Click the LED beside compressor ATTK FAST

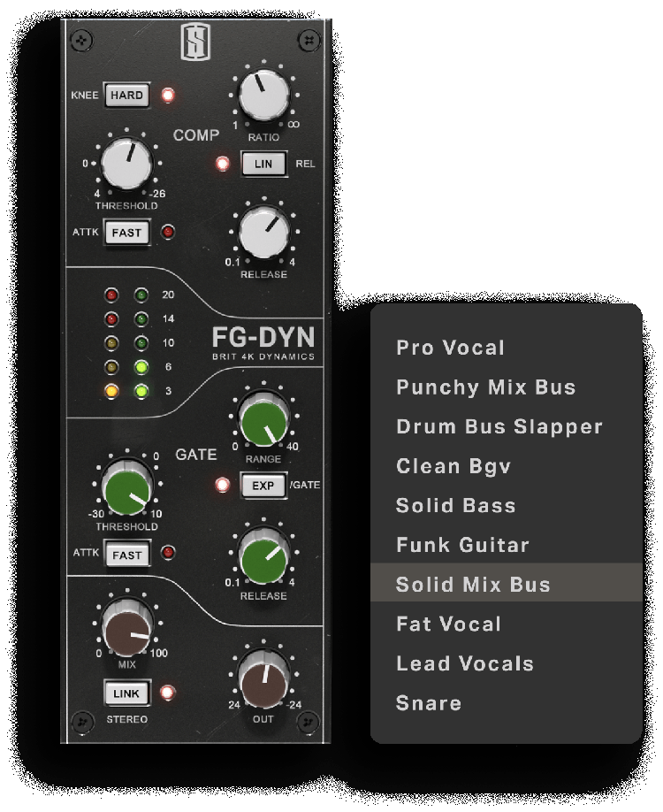pos(168,232)
